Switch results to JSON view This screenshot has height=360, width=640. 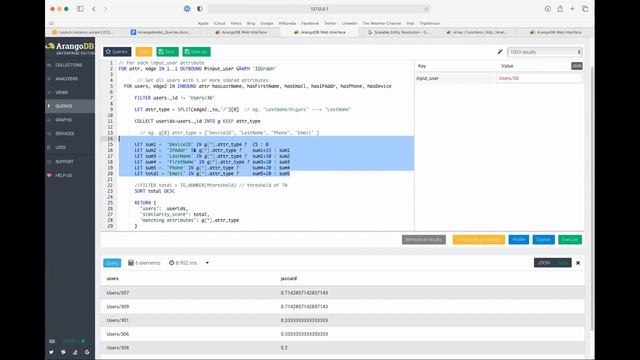[544, 263]
